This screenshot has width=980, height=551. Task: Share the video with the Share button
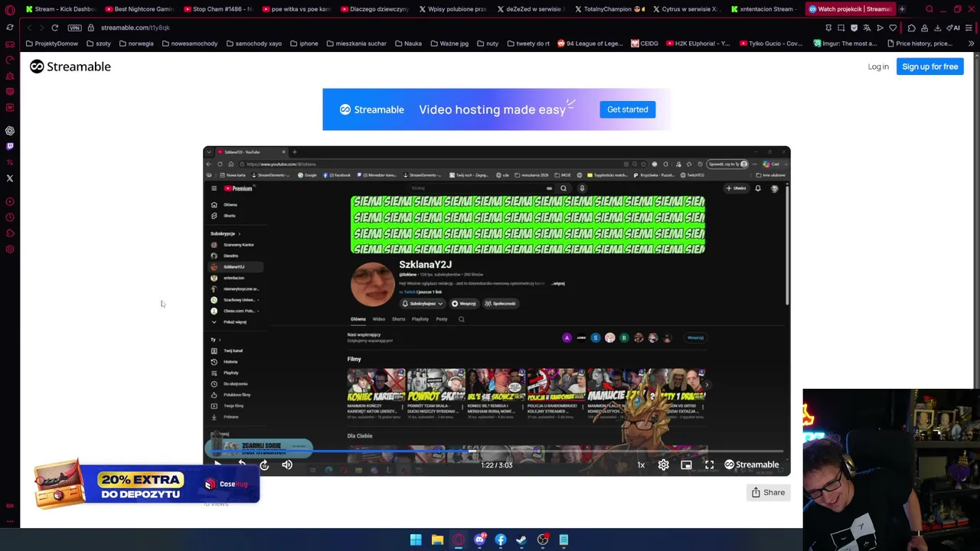tap(768, 492)
